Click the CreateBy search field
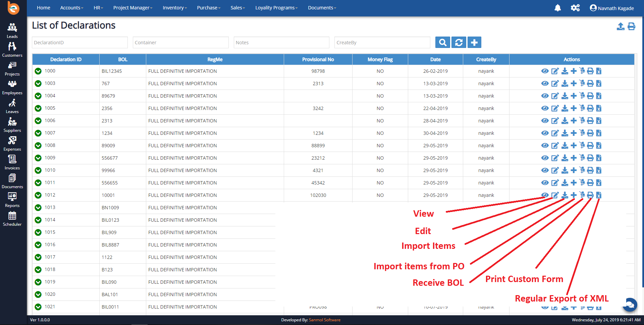The image size is (644, 325). [382, 43]
